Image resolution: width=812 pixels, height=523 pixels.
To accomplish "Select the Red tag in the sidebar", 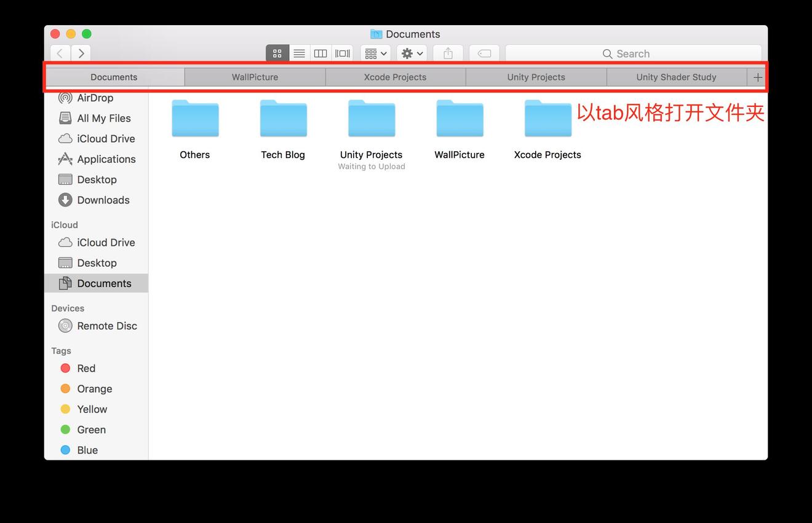I will (86, 368).
